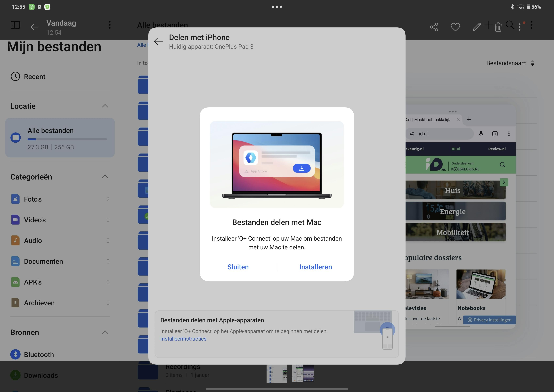This screenshot has height=392, width=554.
Task: Click the share icon in top toolbar
Action: pyautogui.click(x=434, y=27)
